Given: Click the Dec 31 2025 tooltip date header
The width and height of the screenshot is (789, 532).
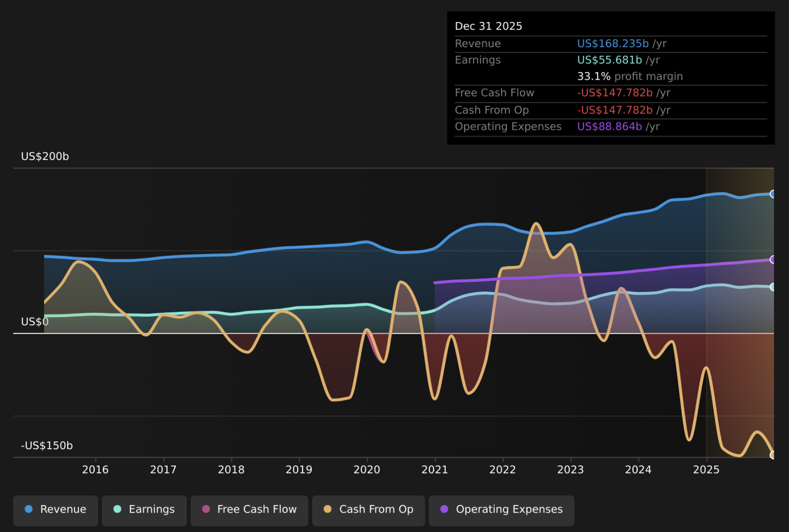Looking at the screenshot, I should coord(488,26).
